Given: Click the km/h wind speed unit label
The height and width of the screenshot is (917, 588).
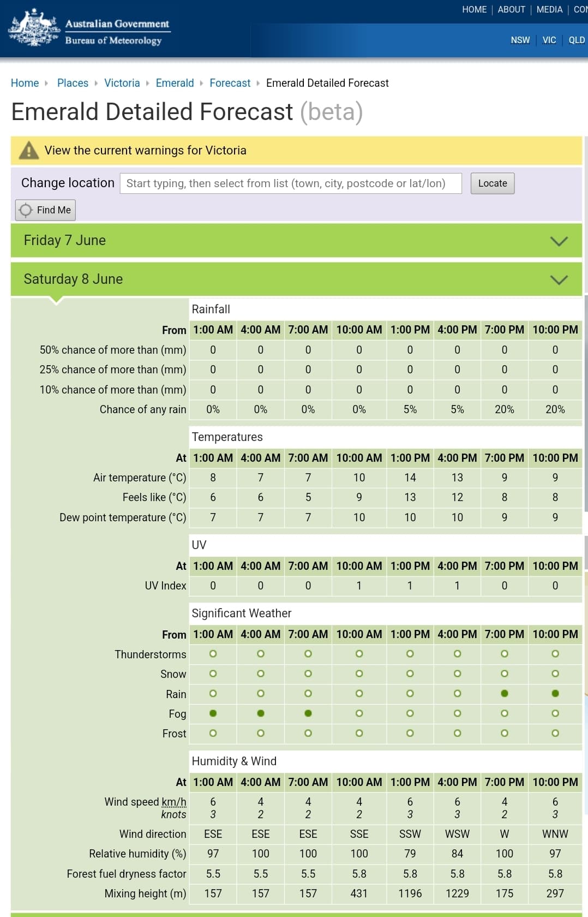Looking at the screenshot, I should [174, 802].
